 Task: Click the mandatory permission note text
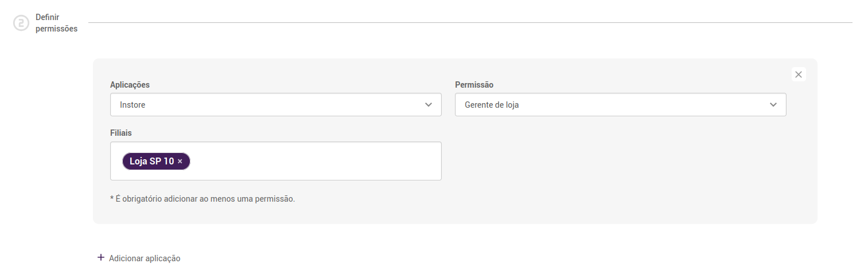point(203,199)
